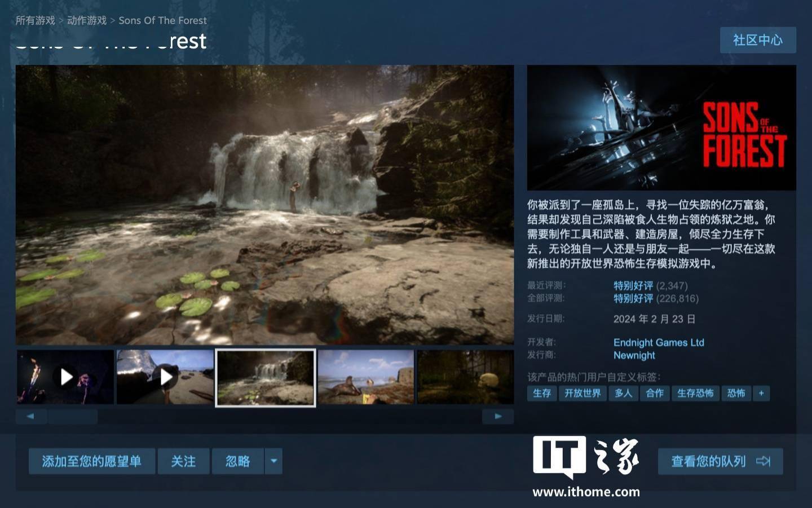Select the waterfall screenshot thumbnail
Screen dimensions: 812x508
(266, 377)
